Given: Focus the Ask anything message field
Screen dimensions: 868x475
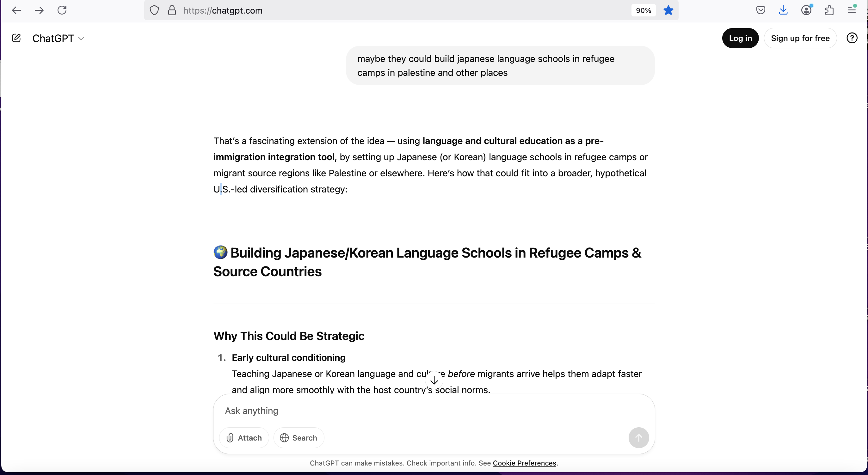Looking at the screenshot, I should pos(434,411).
